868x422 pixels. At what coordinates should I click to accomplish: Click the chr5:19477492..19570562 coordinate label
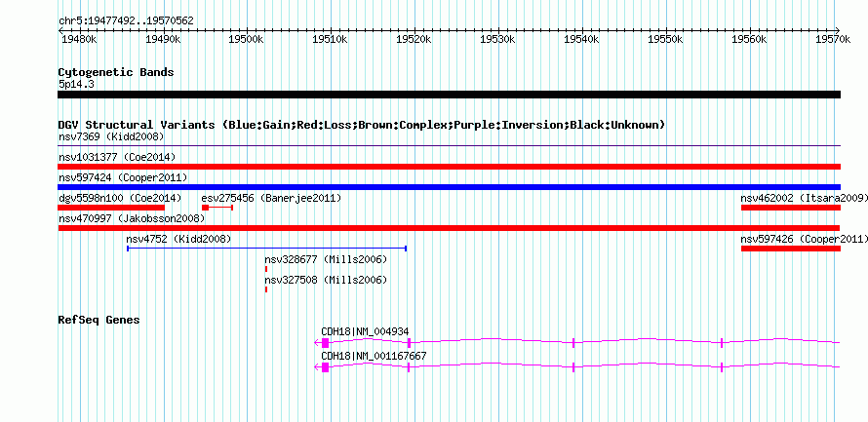(x=126, y=21)
